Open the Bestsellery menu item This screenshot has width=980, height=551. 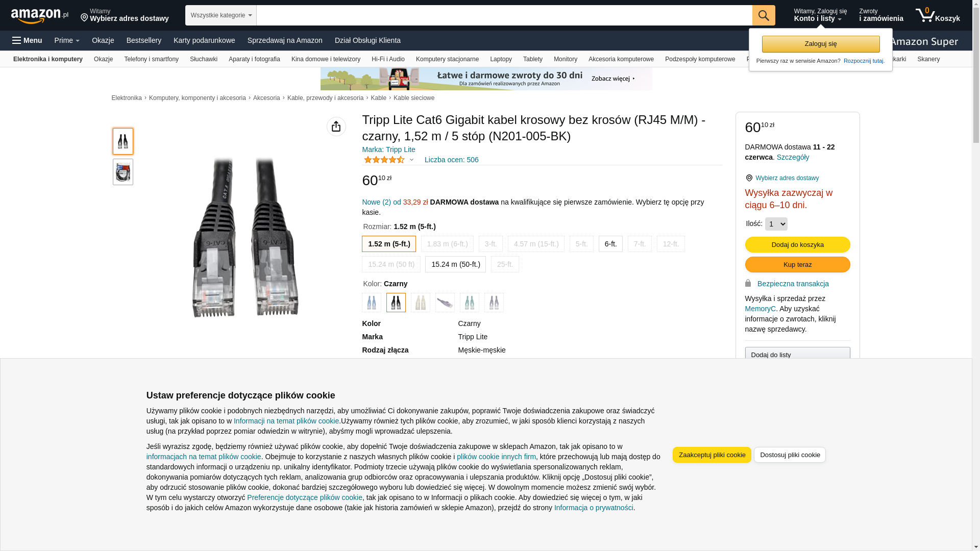click(x=144, y=40)
